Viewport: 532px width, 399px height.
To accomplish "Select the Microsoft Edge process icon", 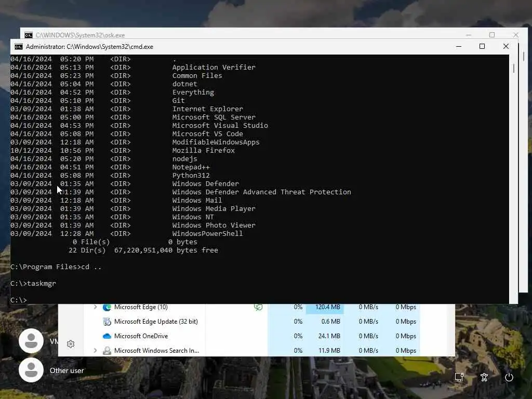I will (107, 307).
